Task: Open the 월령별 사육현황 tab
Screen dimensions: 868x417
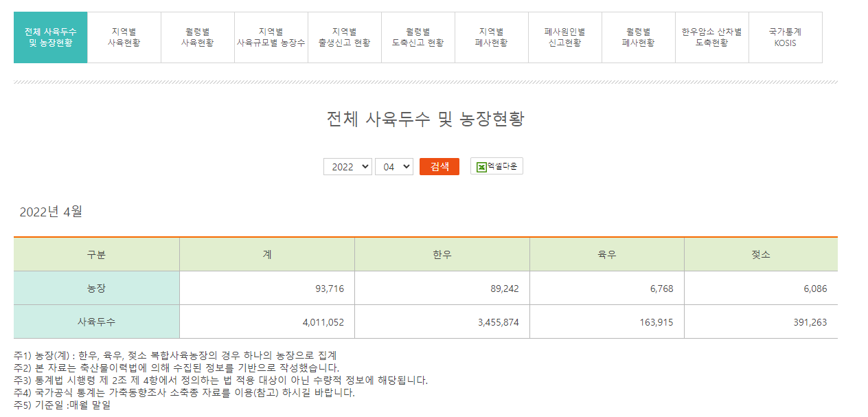Action: (x=197, y=37)
